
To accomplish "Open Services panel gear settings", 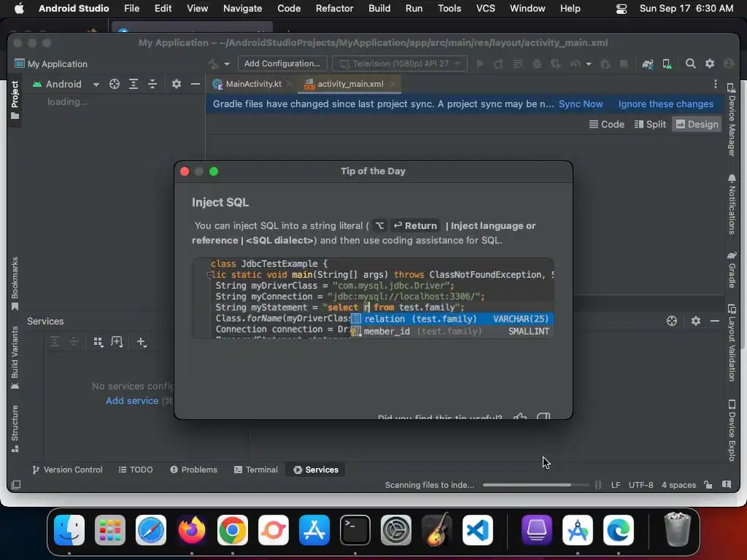I will [695, 321].
